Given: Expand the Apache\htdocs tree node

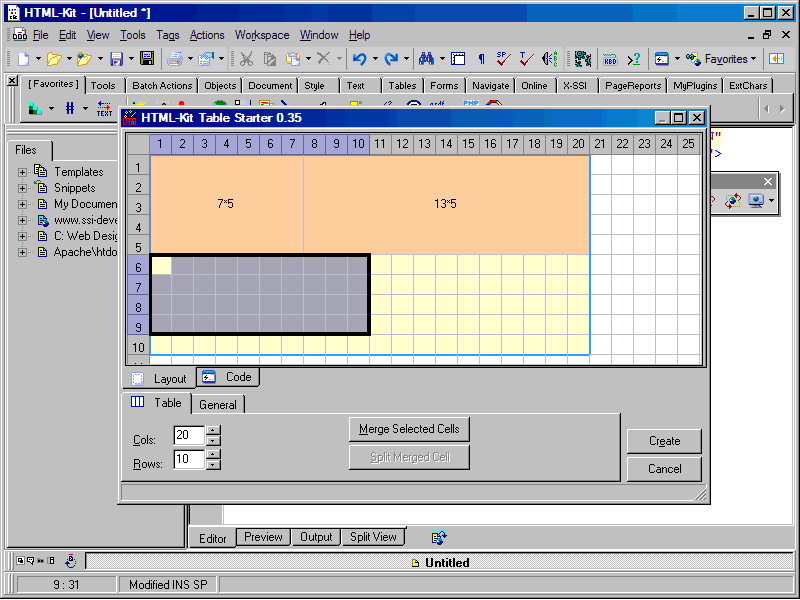Looking at the screenshot, I should tap(22, 253).
